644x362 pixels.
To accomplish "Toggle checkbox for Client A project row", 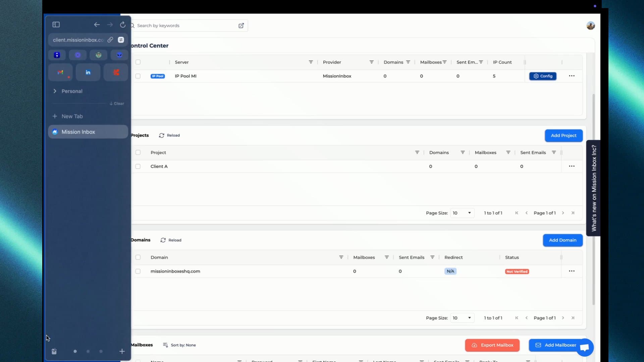I will 138,166.
